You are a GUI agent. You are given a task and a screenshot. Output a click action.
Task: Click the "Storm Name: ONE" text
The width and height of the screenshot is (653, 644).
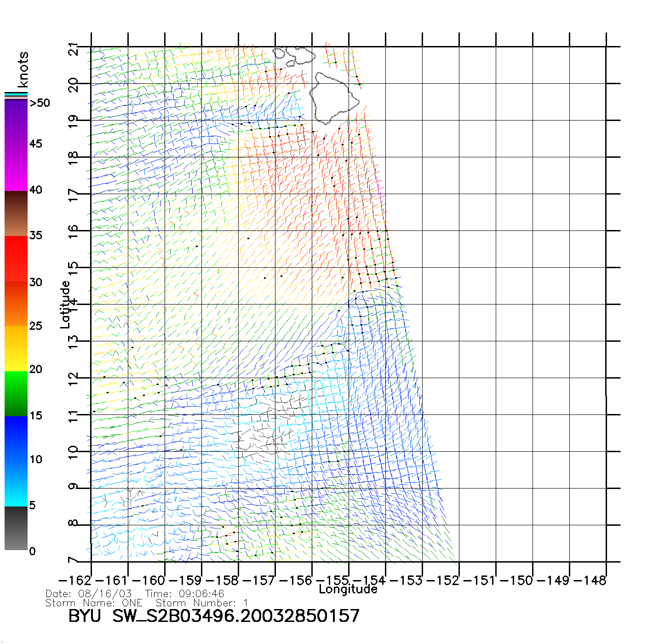click(x=94, y=603)
